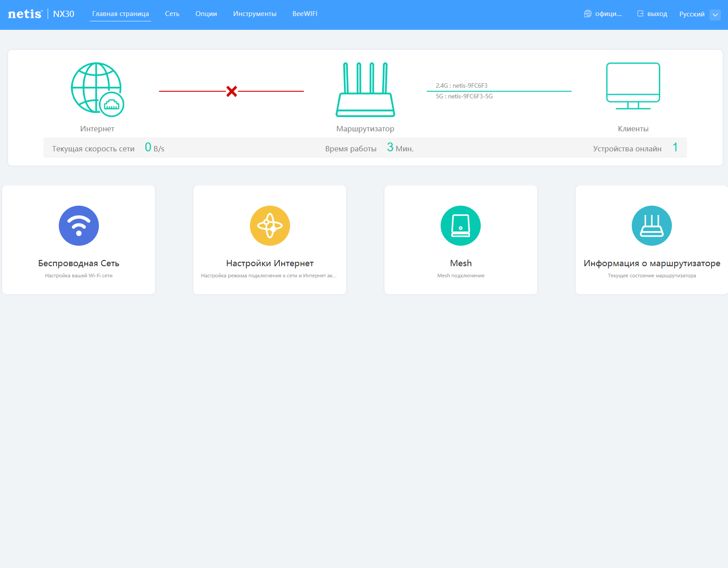This screenshot has height=568, width=728.
Task: Open the teal router information icon
Action: [652, 226]
